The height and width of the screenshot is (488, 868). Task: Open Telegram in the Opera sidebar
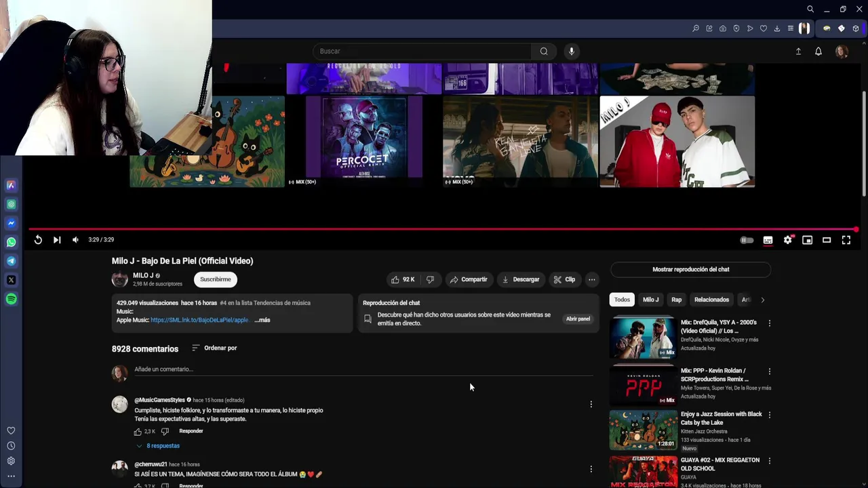11,261
